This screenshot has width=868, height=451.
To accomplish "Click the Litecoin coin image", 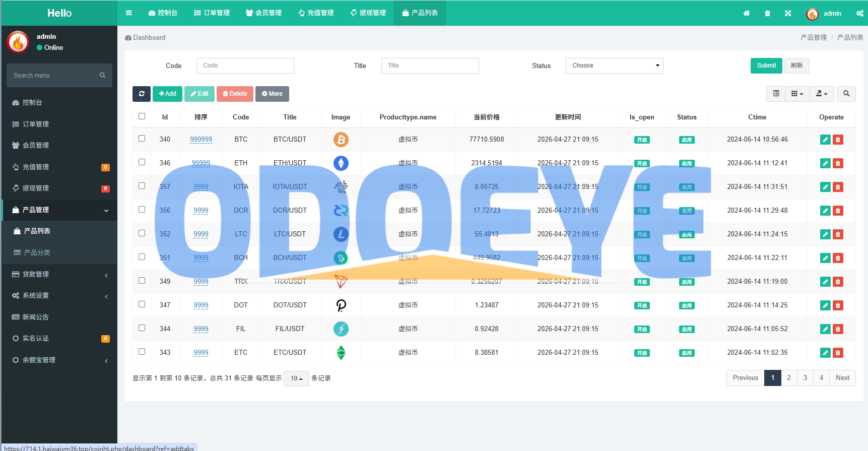I will pos(341,234).
